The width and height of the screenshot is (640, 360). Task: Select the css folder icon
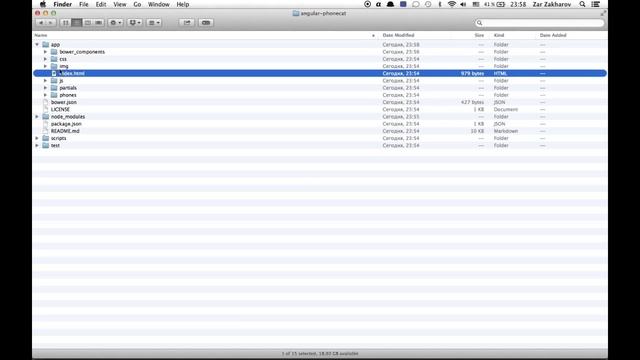coord(54,59)
